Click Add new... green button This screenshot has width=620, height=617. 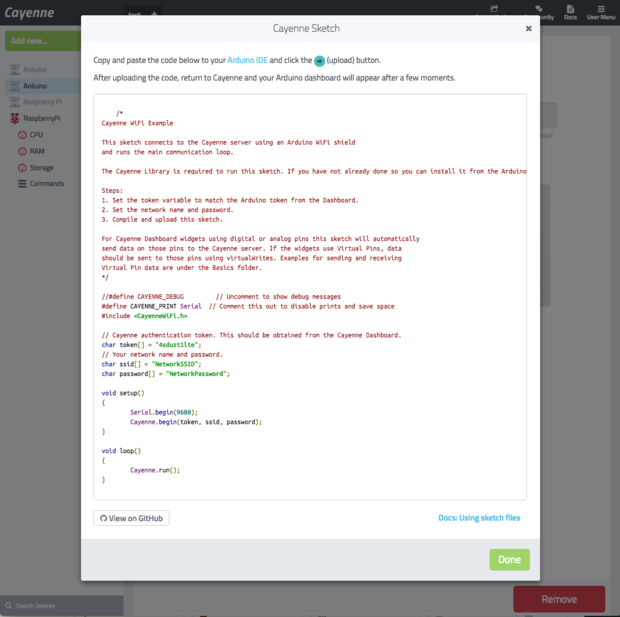tap(43, 41)
